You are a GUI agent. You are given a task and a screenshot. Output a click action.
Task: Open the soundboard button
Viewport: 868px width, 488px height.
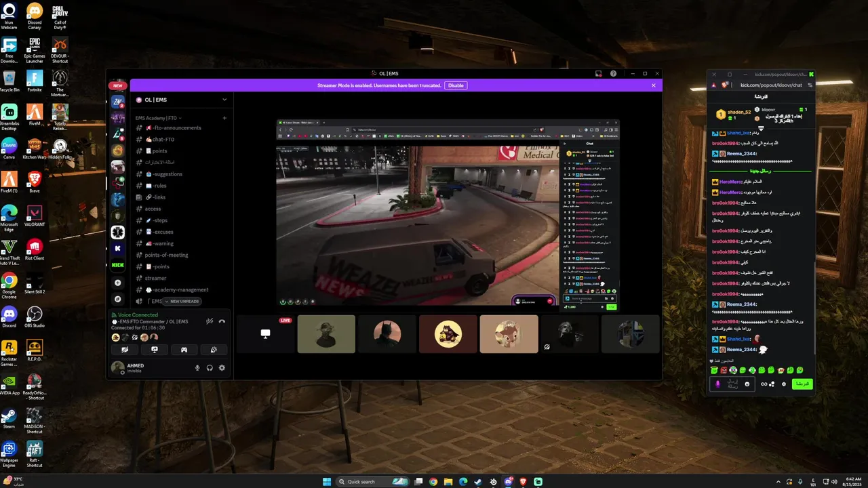click(x=214, y=350)
